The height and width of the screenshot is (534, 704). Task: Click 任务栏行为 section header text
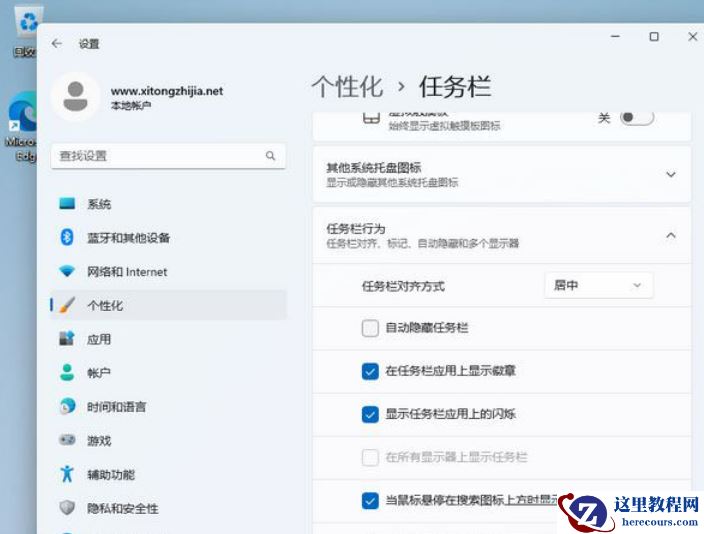click(x=356, y=229)
